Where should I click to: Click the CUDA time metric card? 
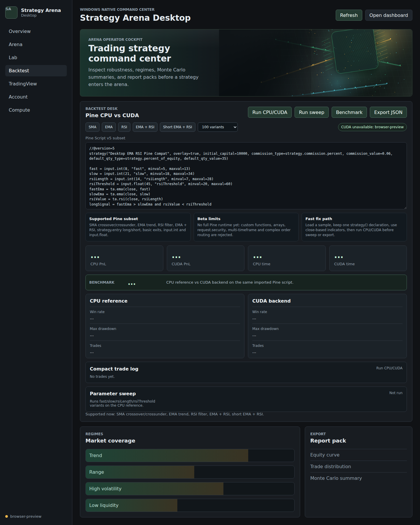pyautogui.click(x=368, y=258)
